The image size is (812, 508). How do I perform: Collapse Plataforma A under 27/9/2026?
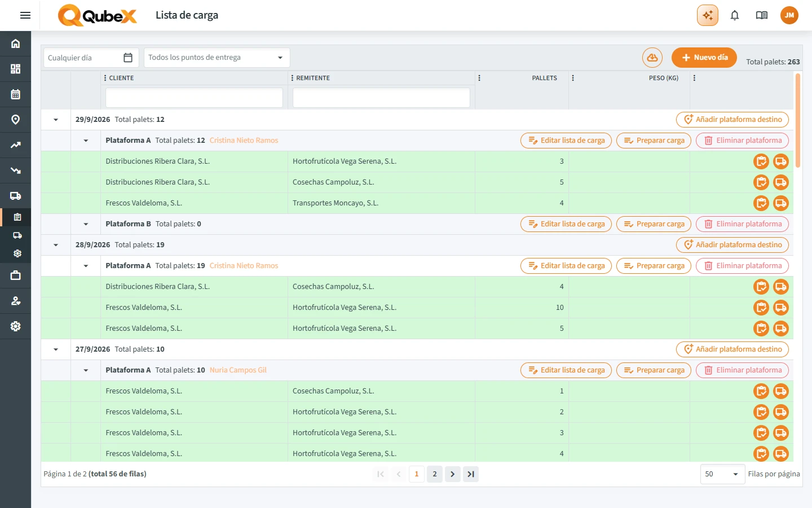click(x=86, y=370)
